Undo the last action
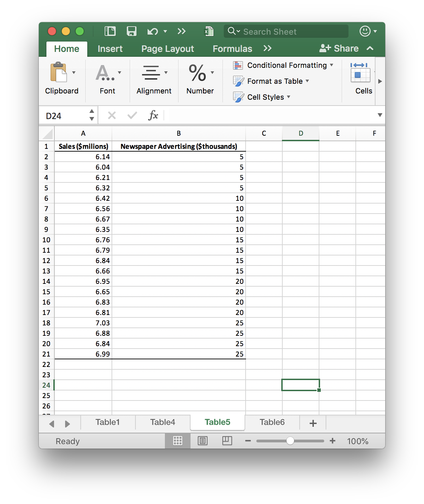Viewport: 424px width, 504px height. [152, 31]
